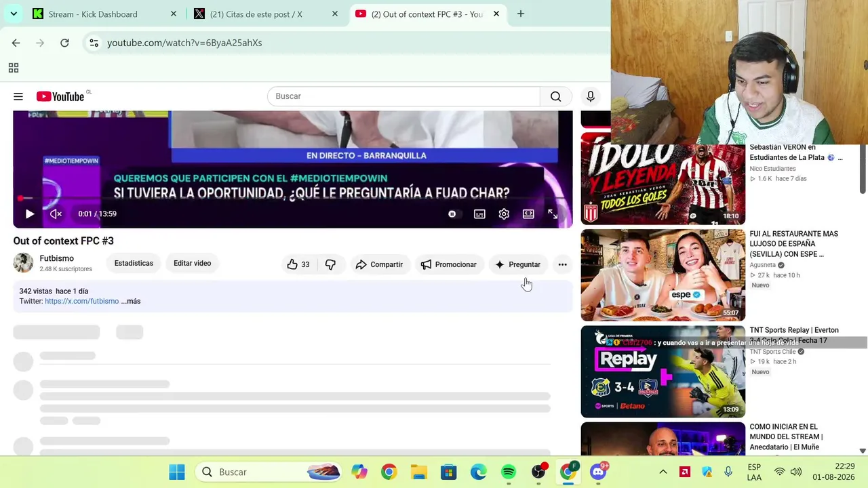This screenshot has height=488, width=868.
Task: Share the video via Compartir
Action: 379,264
